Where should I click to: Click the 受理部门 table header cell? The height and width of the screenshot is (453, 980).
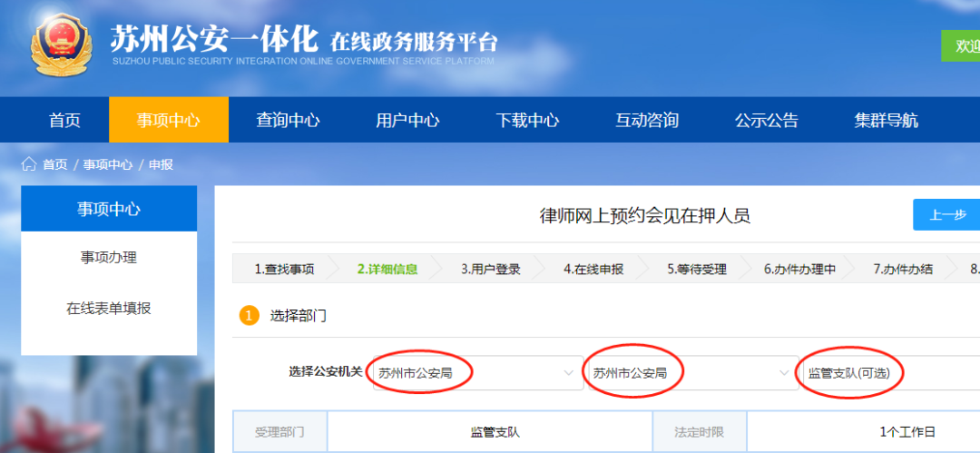click(x=280, y=432)
